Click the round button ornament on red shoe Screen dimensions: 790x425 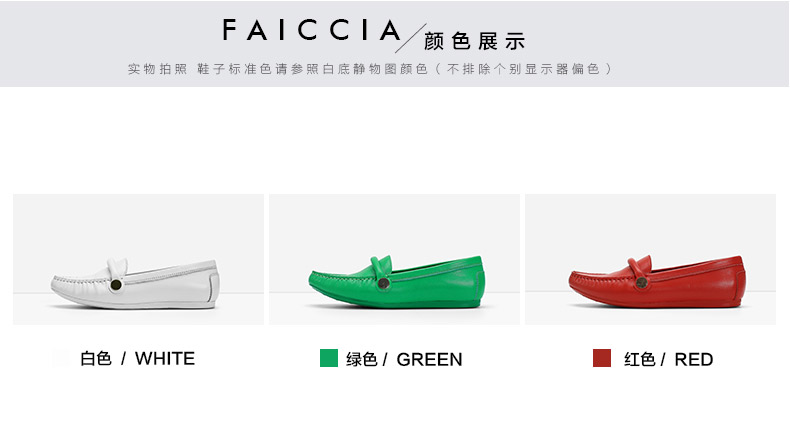[x=641, y=283]
